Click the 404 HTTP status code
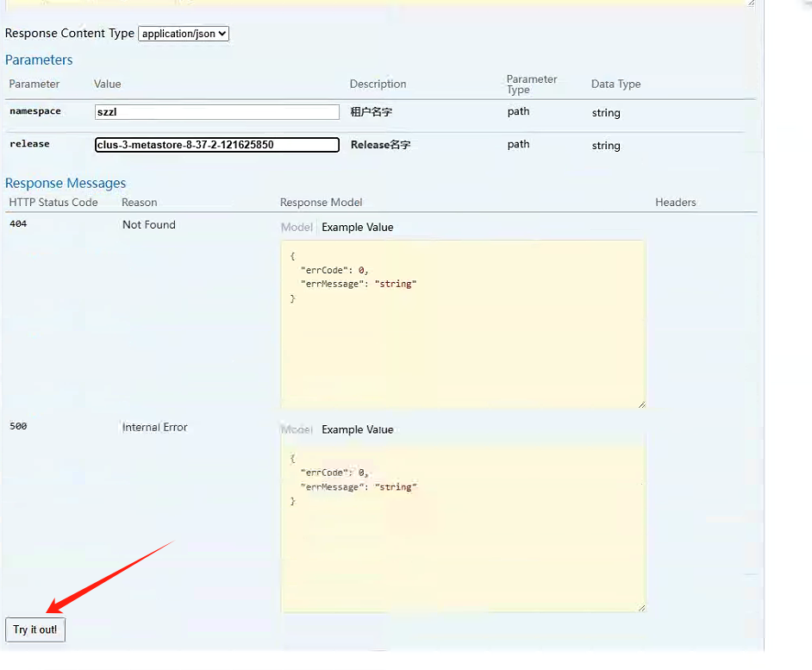Viewport: 812px width, 670px height. (x=18, y=224)
